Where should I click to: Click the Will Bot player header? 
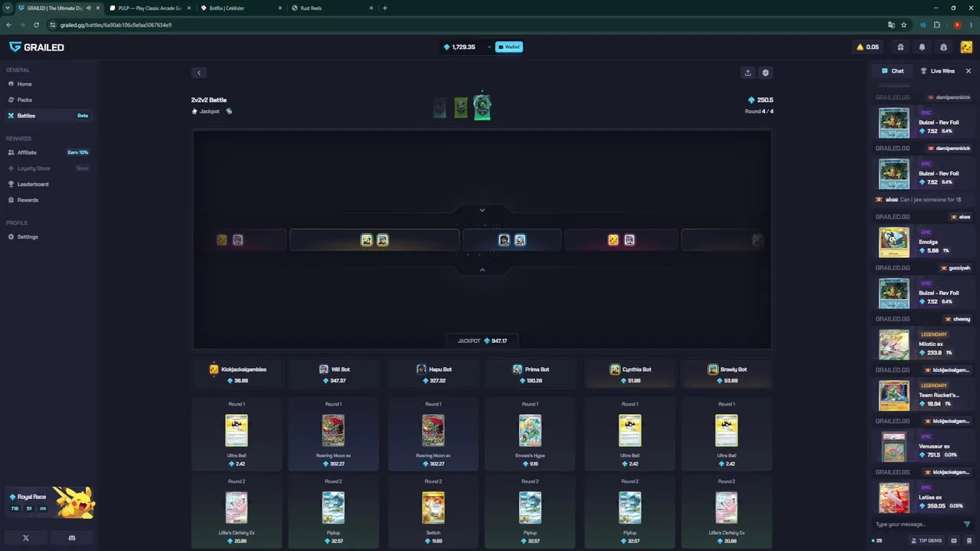point(333,374)
